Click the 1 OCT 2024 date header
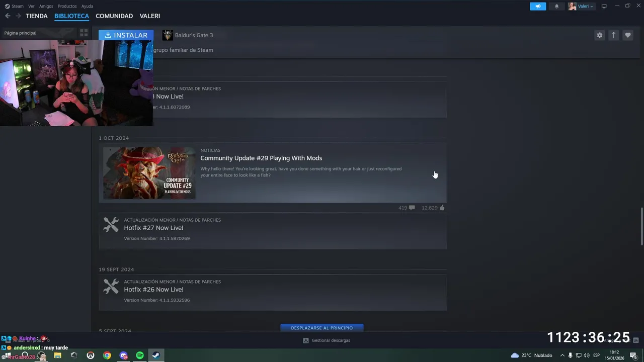Viewport: 644px width, 362px height. (114, 138)
